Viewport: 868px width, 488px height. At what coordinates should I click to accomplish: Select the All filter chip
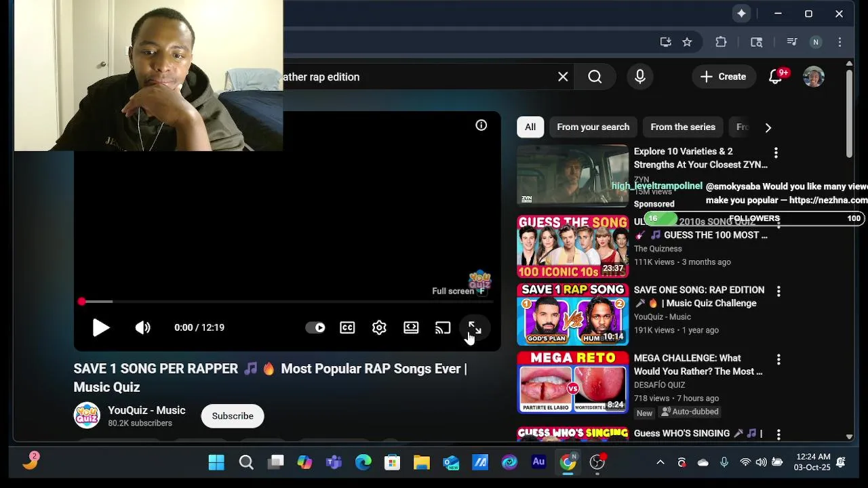tap(530, 127)
